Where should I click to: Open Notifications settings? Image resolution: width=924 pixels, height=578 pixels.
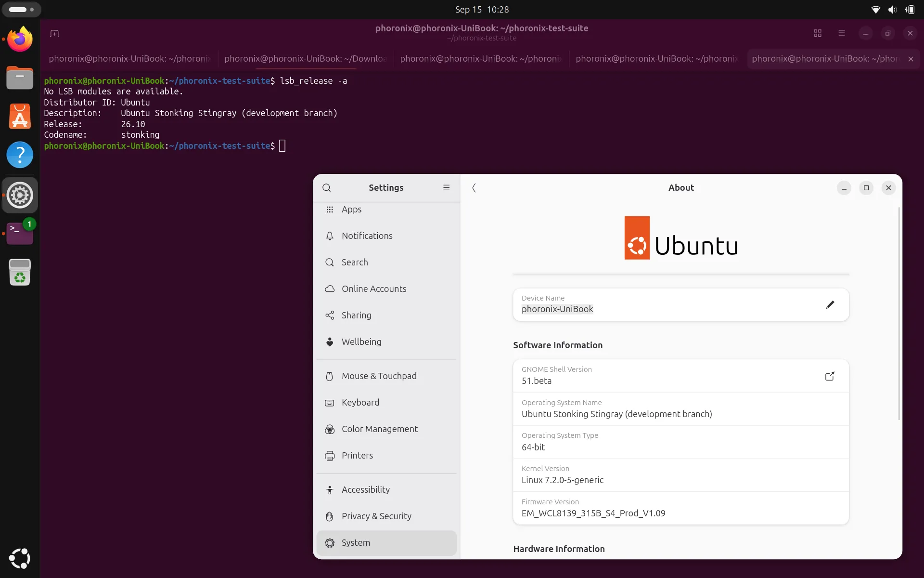[x=386, y=236]
